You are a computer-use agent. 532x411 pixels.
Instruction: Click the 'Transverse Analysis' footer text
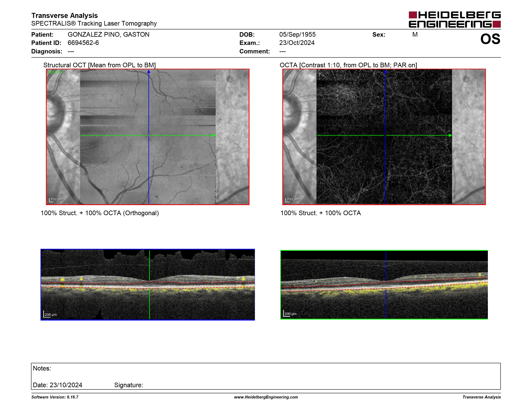point(482,397)
